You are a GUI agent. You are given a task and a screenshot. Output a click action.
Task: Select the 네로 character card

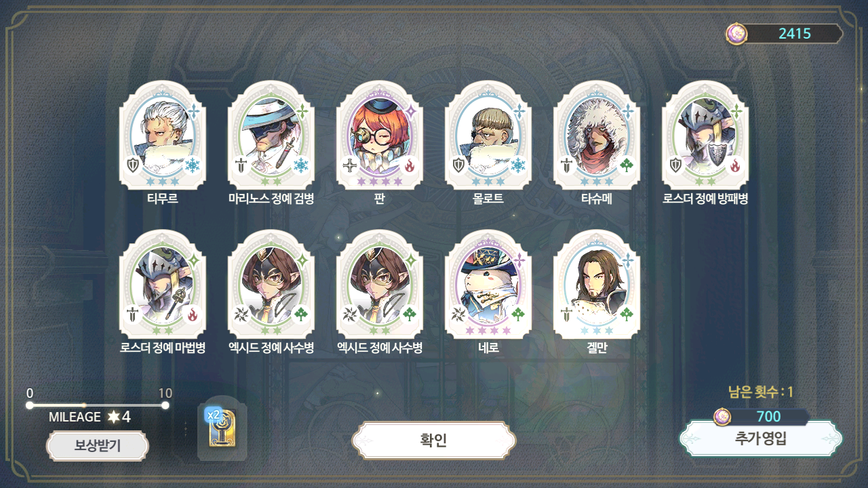(488, 285)
